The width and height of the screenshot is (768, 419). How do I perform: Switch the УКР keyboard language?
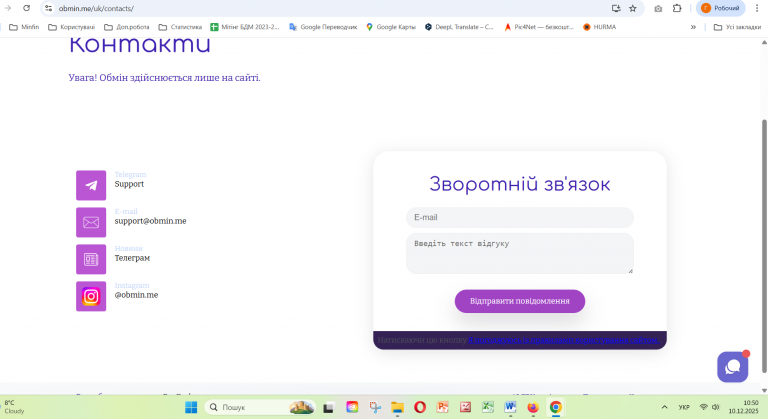[684, 407]
